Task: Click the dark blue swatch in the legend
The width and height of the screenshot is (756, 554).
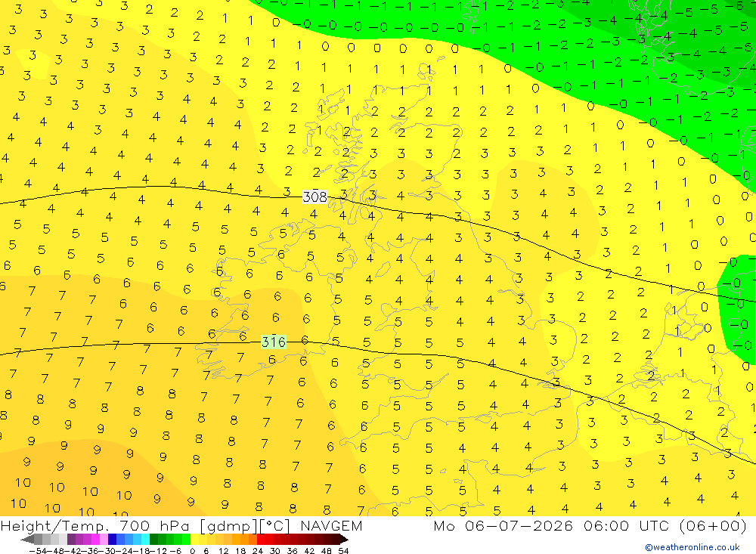Action: coord(112,540)
